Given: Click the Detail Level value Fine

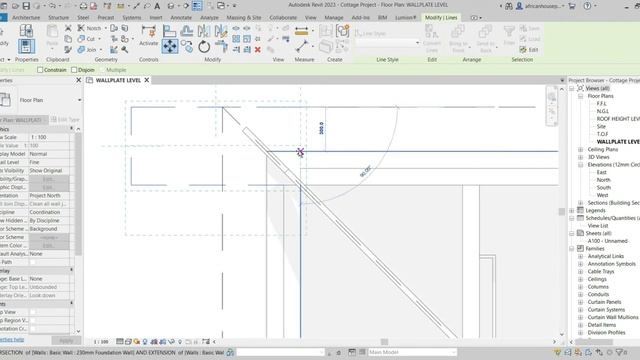Looking at the screenshot, I should tap(49, 162).
